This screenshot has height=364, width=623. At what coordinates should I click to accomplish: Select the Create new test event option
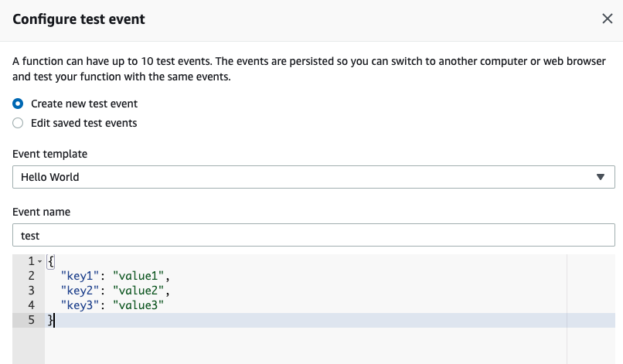[x=18, y=104]
